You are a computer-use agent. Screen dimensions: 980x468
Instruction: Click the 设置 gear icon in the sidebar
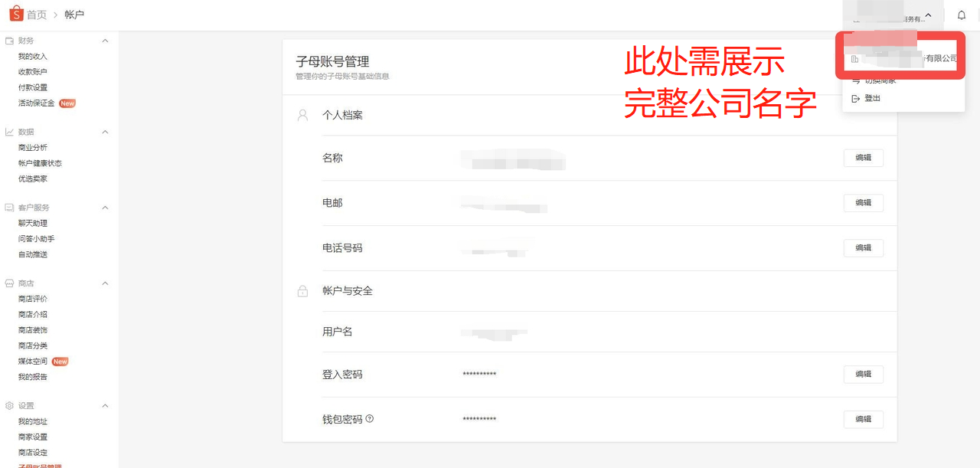coord(10,405)
